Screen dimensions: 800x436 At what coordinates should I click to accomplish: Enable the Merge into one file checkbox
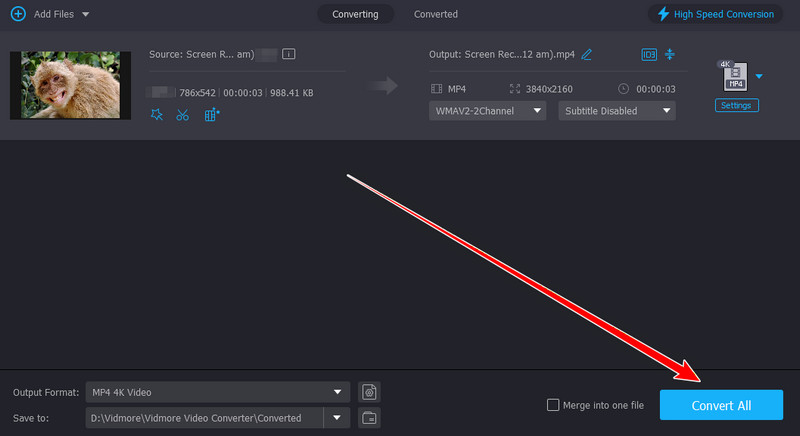pos(554,405)
